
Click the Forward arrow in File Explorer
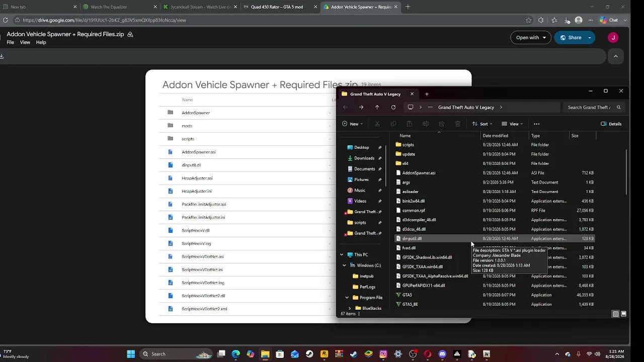(361, 107)
